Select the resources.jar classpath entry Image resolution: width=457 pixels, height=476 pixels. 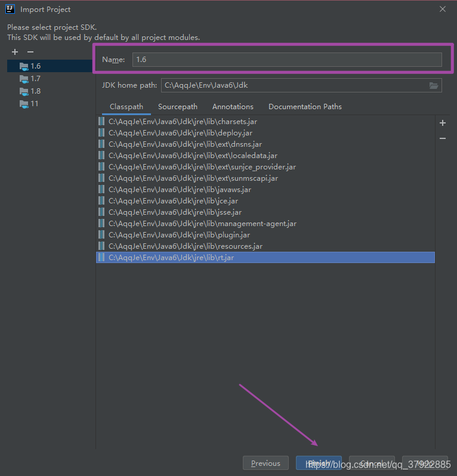click(265, 246)
